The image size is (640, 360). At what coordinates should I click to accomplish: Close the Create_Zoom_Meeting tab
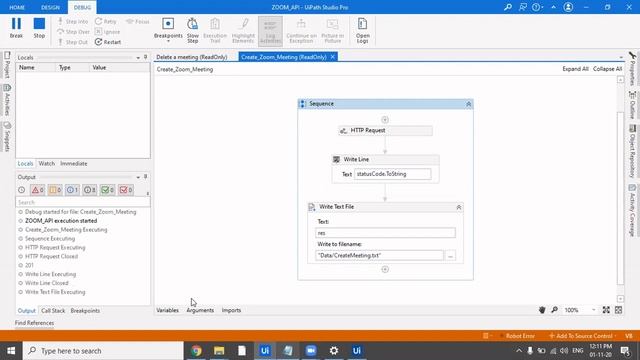click(x=333, y=57)
